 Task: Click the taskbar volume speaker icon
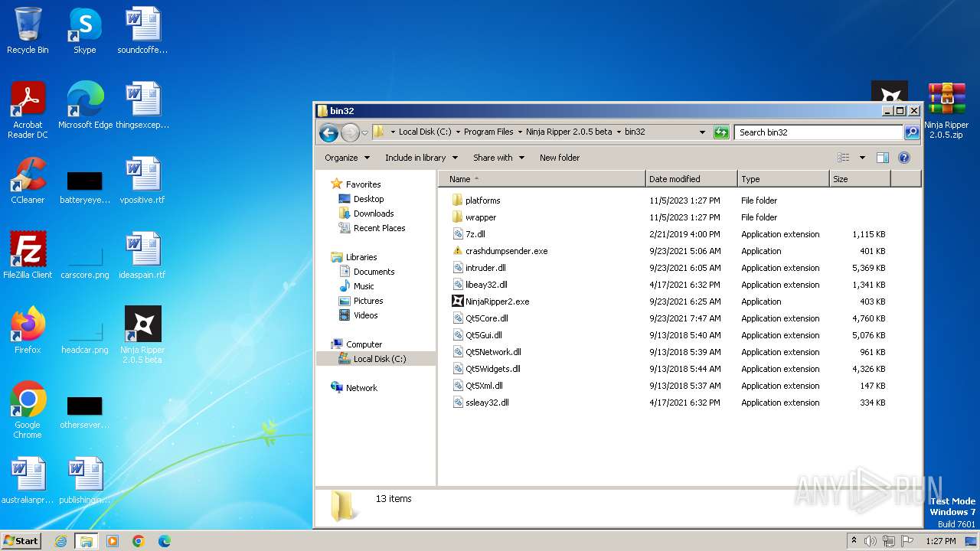[871, 541]
